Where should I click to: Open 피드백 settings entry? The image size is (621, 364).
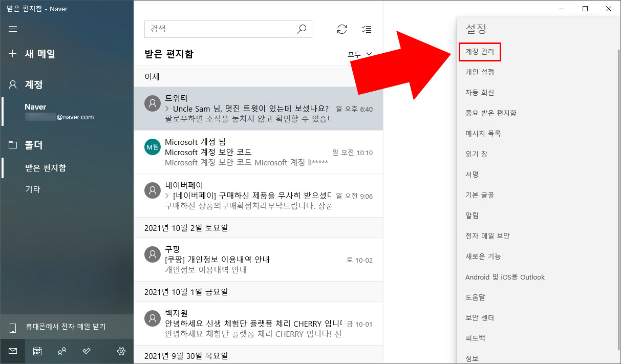click(x=475, y=338)
